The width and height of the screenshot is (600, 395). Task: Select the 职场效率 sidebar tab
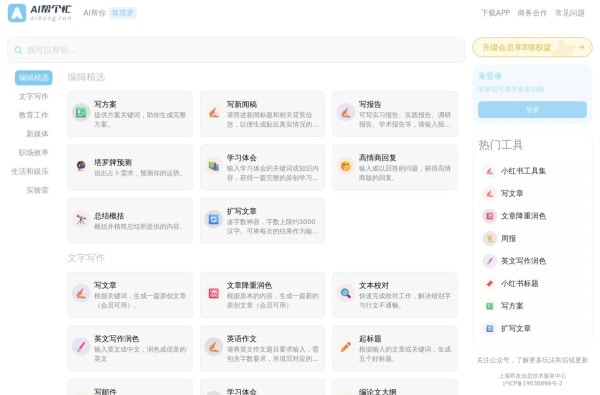tap(34, 153)
